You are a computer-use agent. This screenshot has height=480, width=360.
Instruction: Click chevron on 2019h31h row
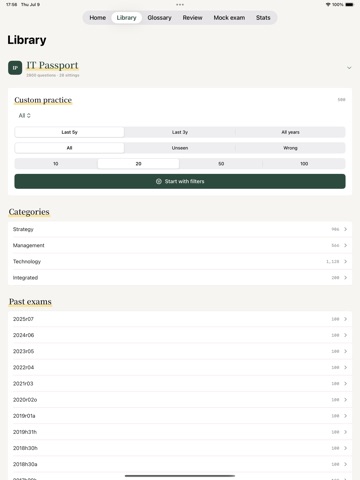[346, 432]
